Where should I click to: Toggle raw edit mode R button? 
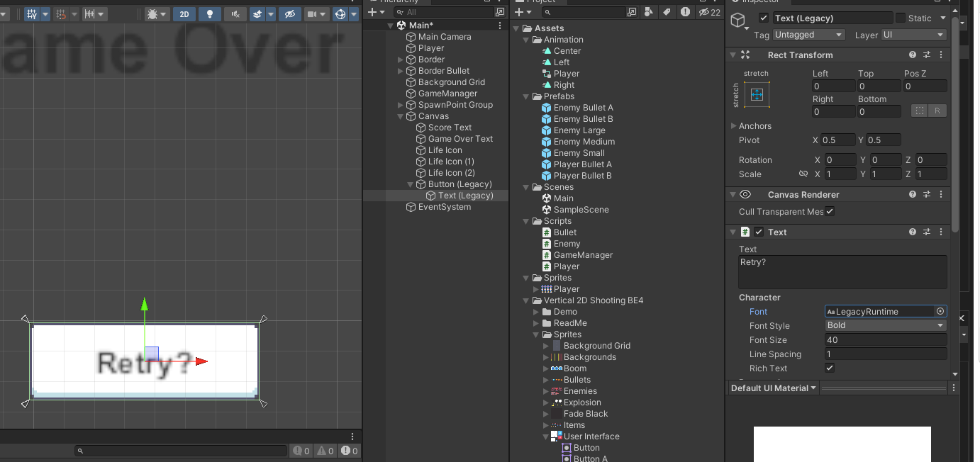click(937, 111)
